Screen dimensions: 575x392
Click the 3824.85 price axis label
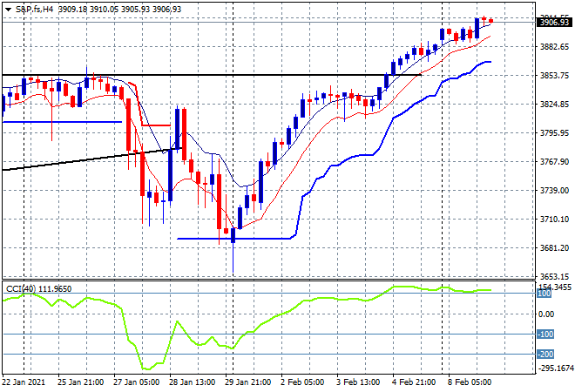click(x=554, y=105)
